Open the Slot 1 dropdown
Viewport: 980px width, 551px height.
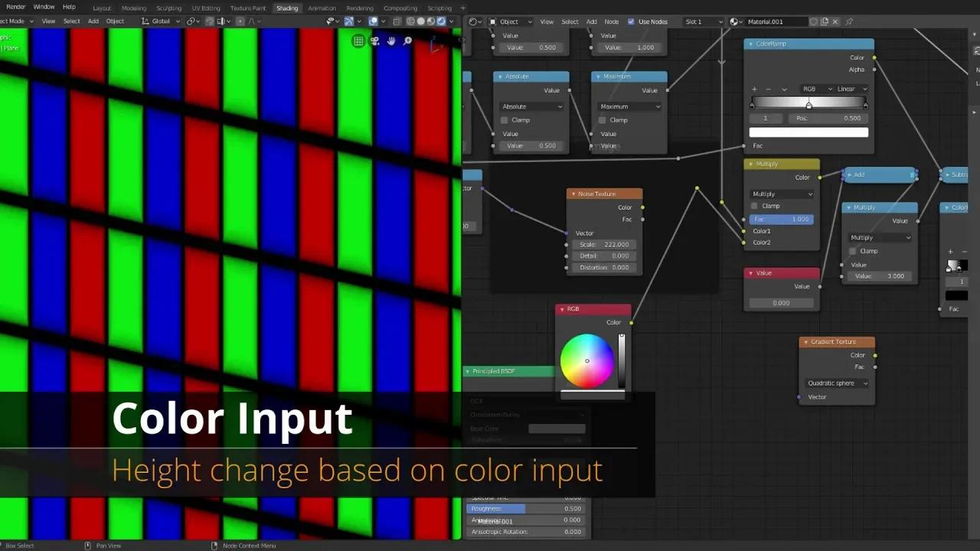[x=702, y=21]
